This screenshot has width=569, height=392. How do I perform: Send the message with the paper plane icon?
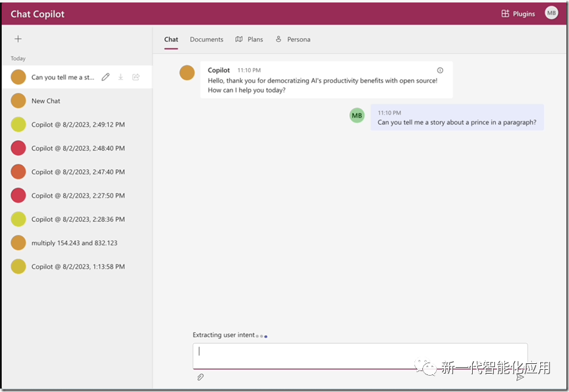520,377
